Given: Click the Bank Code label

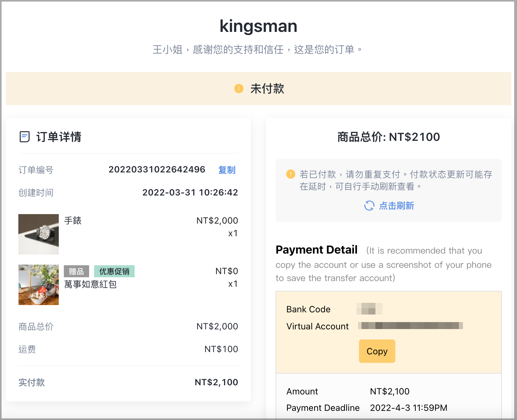Looking at the screenshot, I should pos(308,309).
